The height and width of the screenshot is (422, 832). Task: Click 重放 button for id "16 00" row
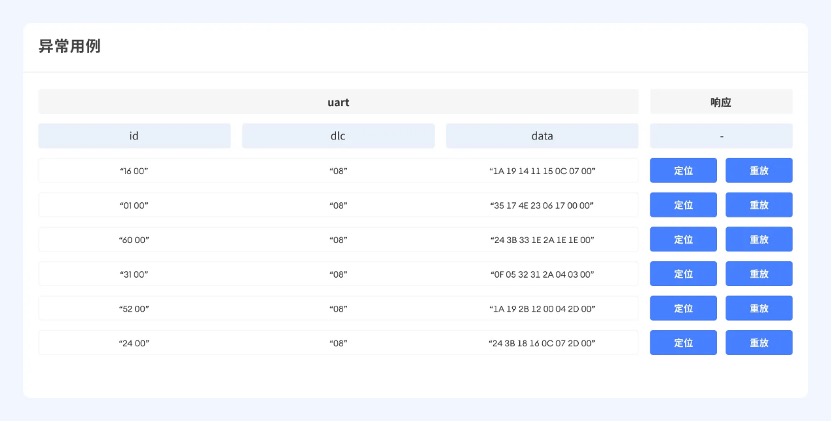(x=759, y=171)
